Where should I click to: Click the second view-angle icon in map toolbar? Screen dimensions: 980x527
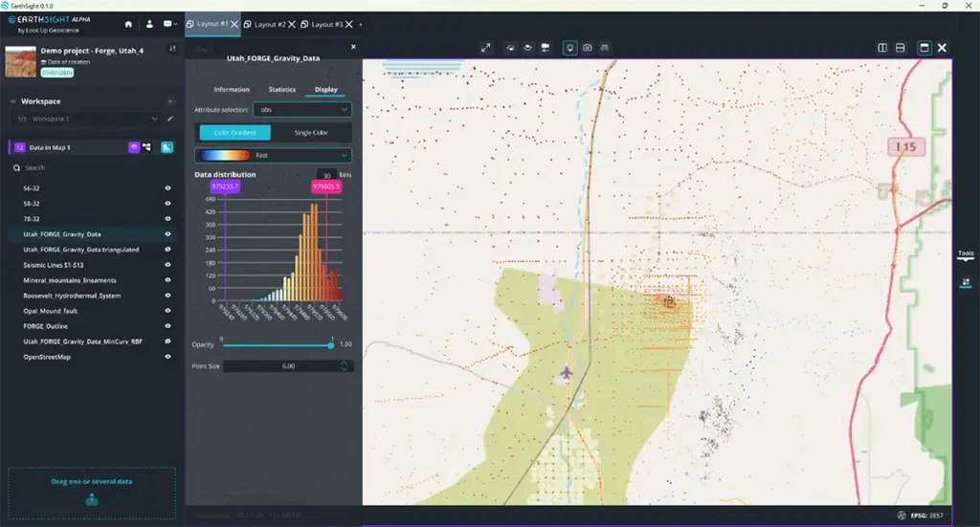pos(528,48)
